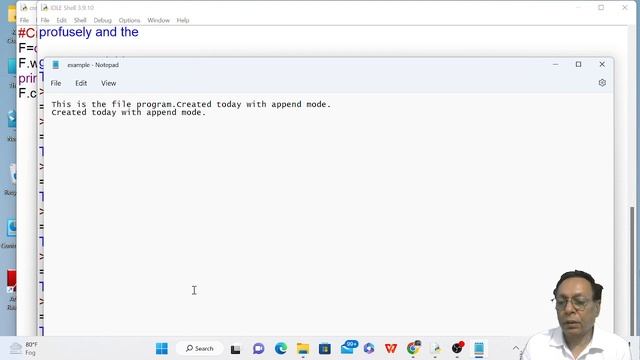
Task: Maximize the Notepad window
Action: tap(578, 64)
